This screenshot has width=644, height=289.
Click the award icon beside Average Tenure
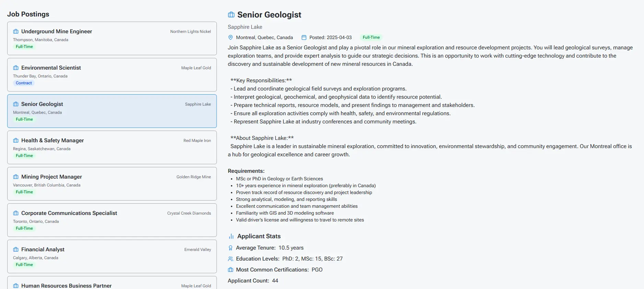click(x=230, y=248)
